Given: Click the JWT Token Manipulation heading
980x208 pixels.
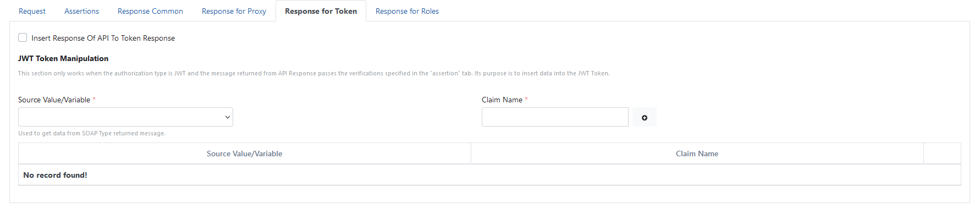Looking at the screenshot, I should tap(63, 58).
